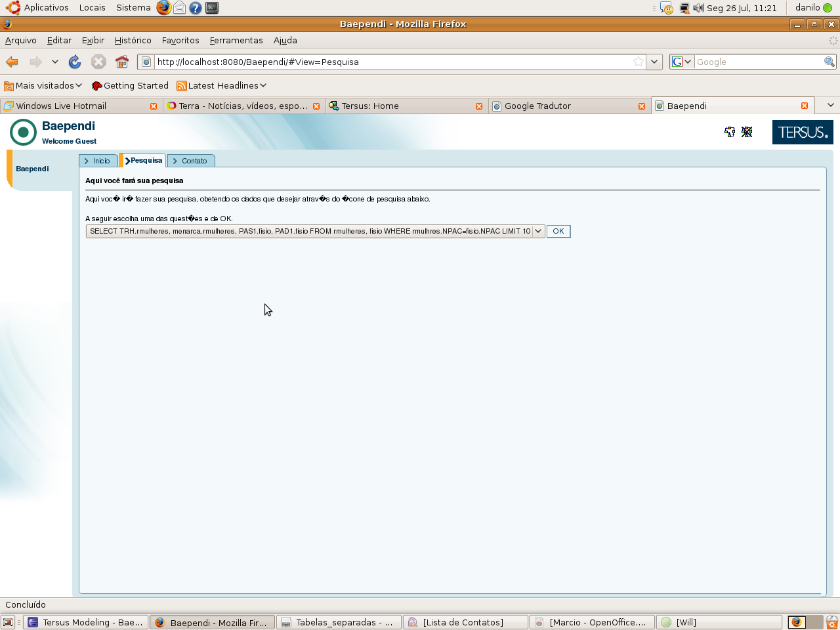The image size is (840, 630).
Task: Switch to the Inicio tab
Action: pyautogui.click(x=98, y=161)
